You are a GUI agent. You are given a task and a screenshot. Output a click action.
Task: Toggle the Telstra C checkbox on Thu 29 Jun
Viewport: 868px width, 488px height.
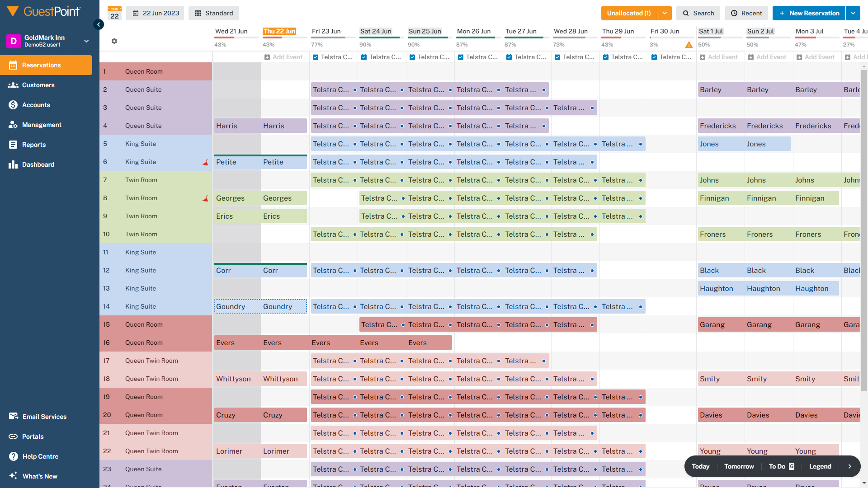coord(605,57)
